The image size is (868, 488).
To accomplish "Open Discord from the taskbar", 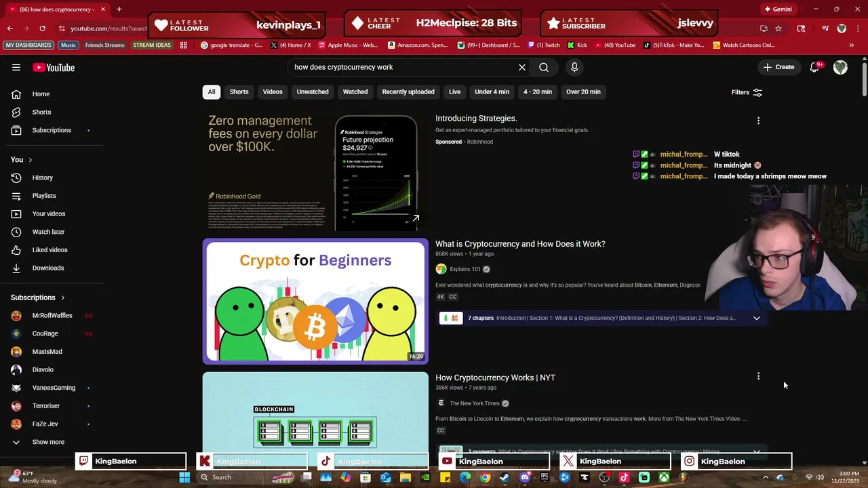I will click(524, 477).
